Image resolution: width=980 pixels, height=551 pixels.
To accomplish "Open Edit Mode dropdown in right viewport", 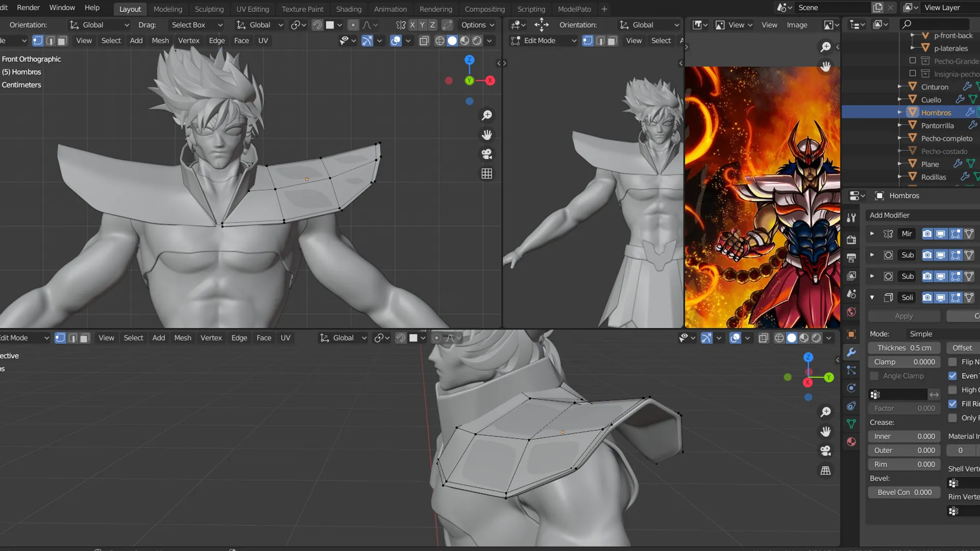I will tap(543, 41).
